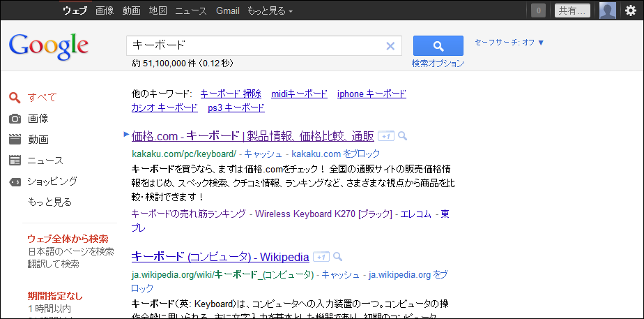Open エレコム sublink
The image size is (644, 319).
pos(415,214)
